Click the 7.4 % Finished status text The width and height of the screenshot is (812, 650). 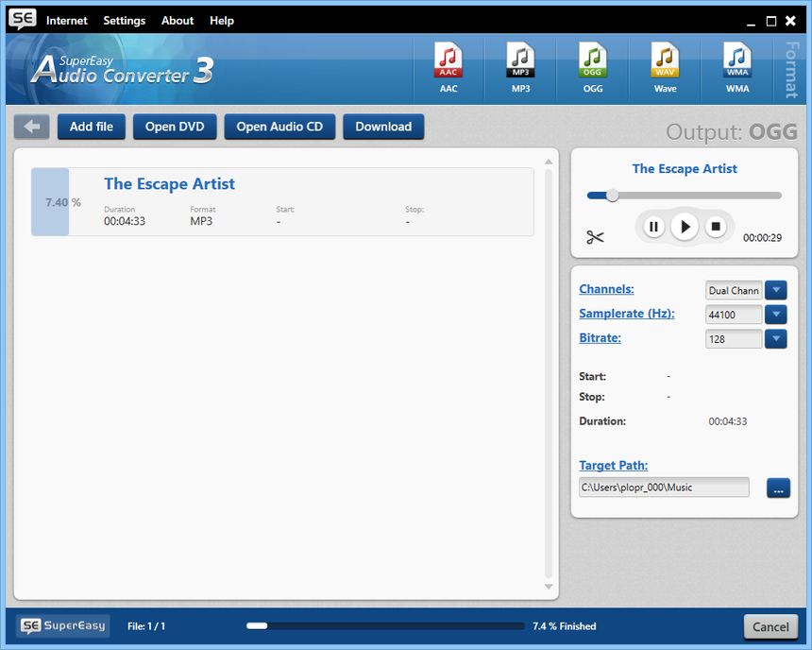[565, 626]
